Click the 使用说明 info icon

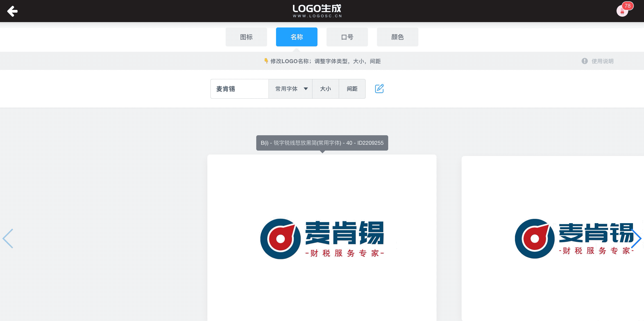[x=585, y=61]
